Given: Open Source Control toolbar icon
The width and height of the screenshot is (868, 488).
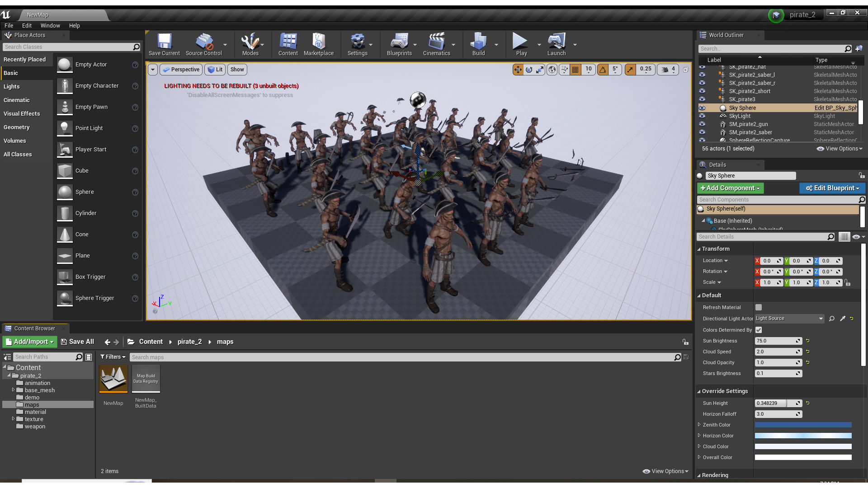Looking at the screenshot, I should [x=203, y=42].
